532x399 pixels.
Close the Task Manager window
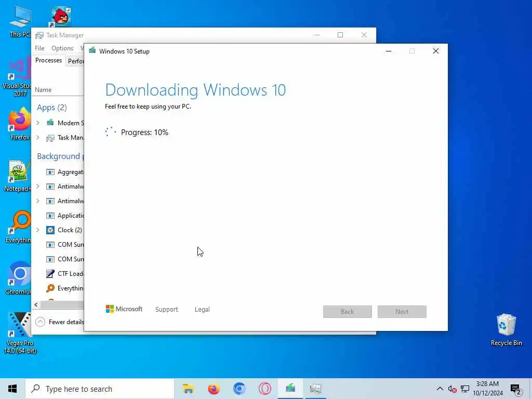tap(364, 35)
